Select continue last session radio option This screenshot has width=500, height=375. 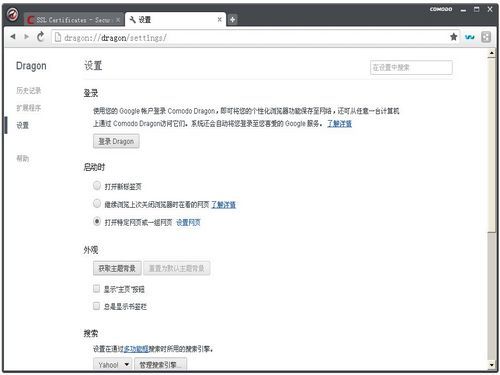pyautogui.click(x=97, y=203)
